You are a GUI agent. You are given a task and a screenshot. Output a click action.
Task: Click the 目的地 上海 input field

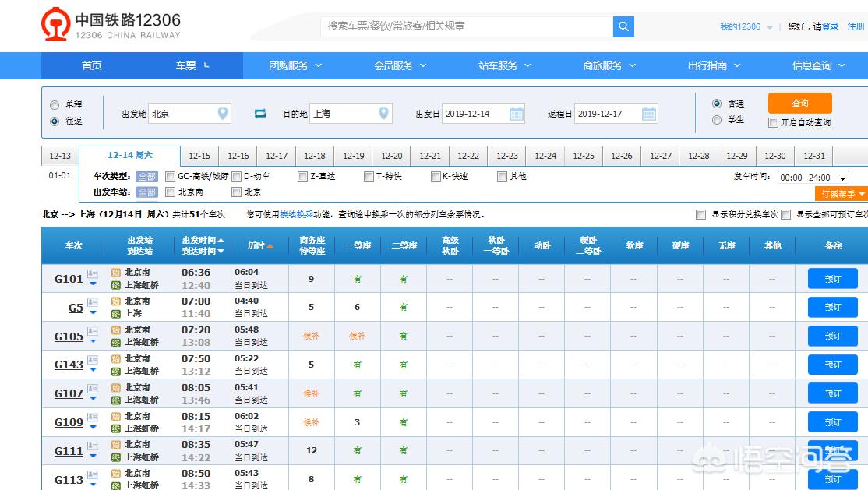pyautogui.click(x=351, y=114)
